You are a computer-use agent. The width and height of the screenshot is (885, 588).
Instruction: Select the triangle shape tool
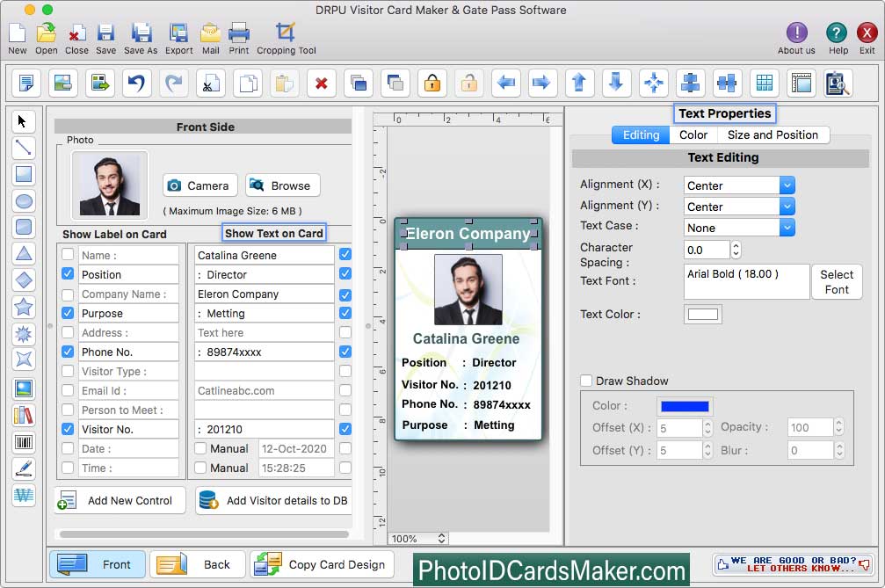pyautogui.click(x=23, y=254)
